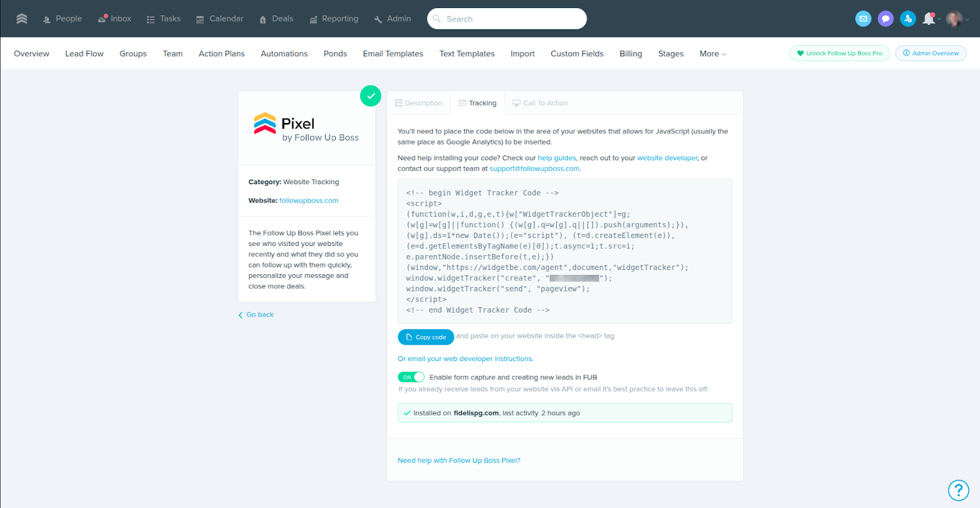This screenshot has height=508, width=980.
Task: Open the chat bubble icon in header
Action: pyautogui.click(x=885, y=19)
